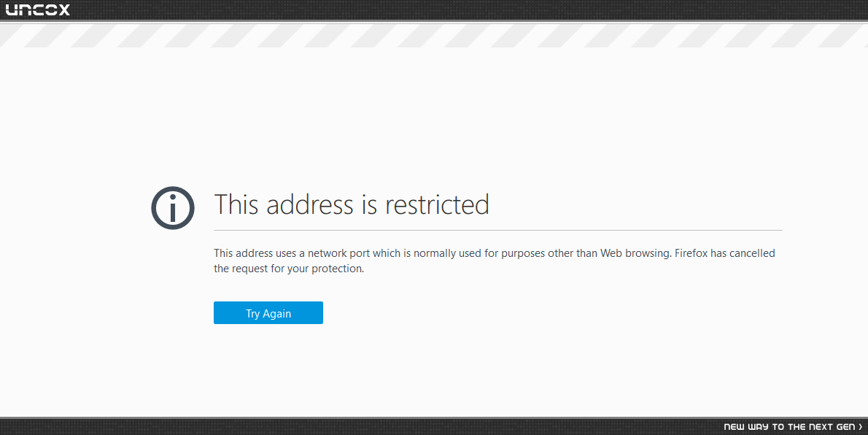The width and height of the screenshot is (868, 435).
Task: Click the word 'Firefox' in the error message
Action: pyautogui.click(x=691, y=253)
